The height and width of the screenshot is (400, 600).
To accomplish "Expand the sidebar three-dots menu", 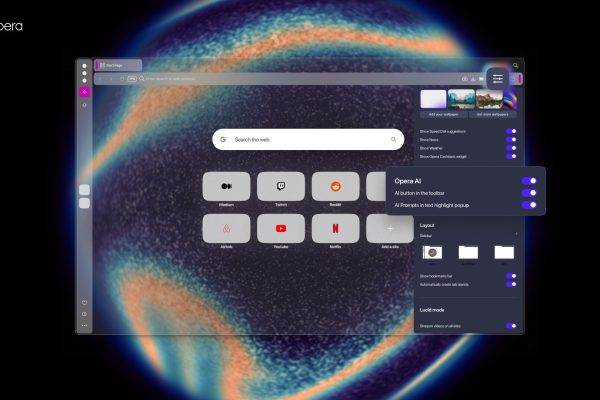I will [84, 325].
